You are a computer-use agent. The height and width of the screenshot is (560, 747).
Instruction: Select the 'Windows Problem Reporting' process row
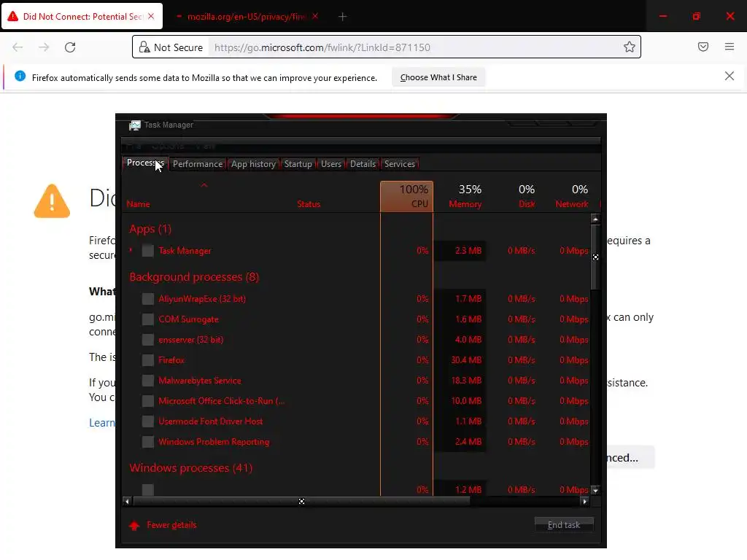pos(356,441)
